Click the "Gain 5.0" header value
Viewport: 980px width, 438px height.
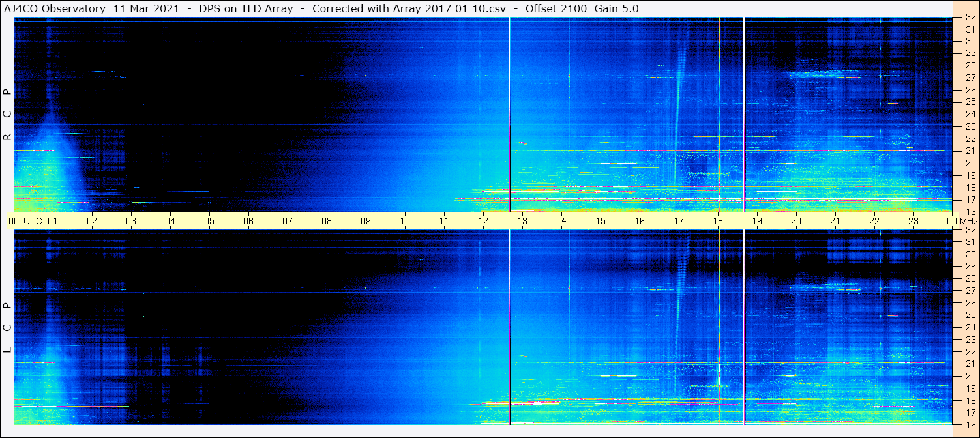click(617, 8)
